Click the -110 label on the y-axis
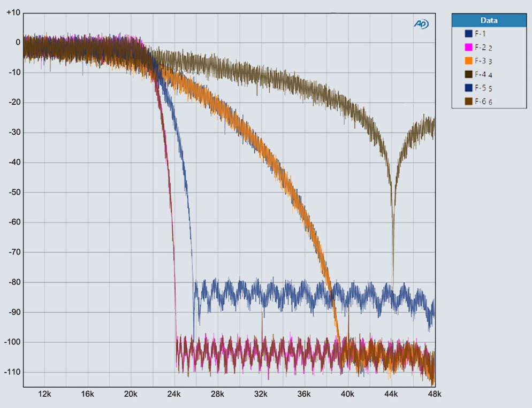 12,372
